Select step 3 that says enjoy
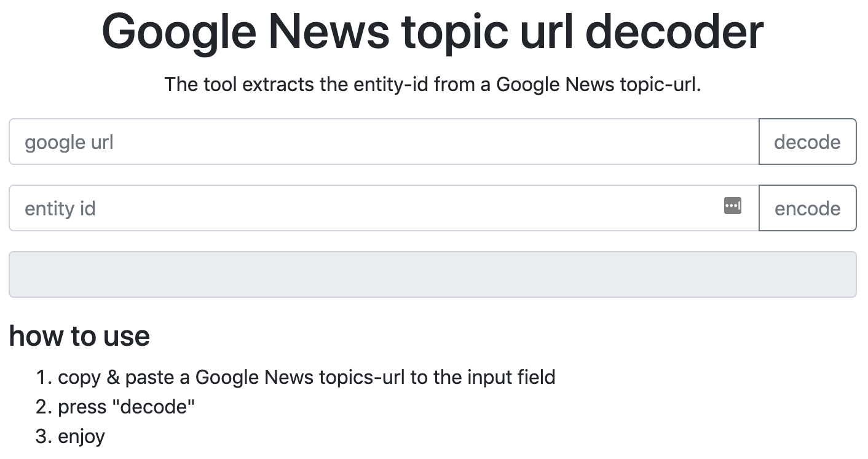 click(x=81, y=436)
